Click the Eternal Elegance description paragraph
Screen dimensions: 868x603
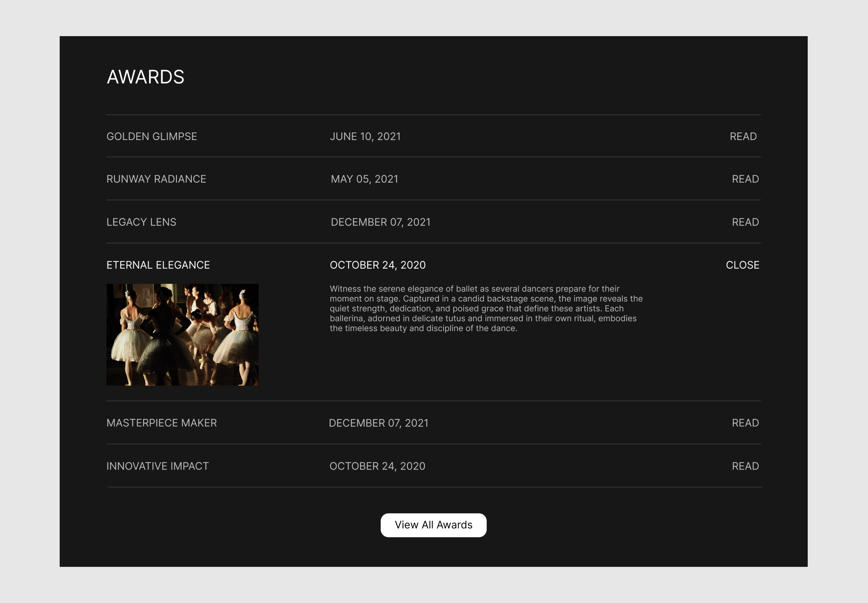coord(486,309)
